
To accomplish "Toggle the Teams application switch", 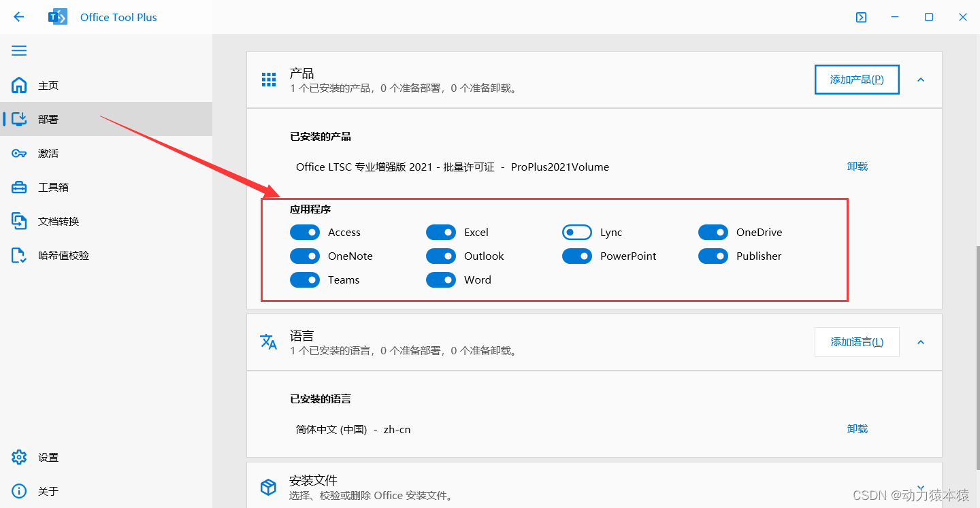I will coord(305,280).
